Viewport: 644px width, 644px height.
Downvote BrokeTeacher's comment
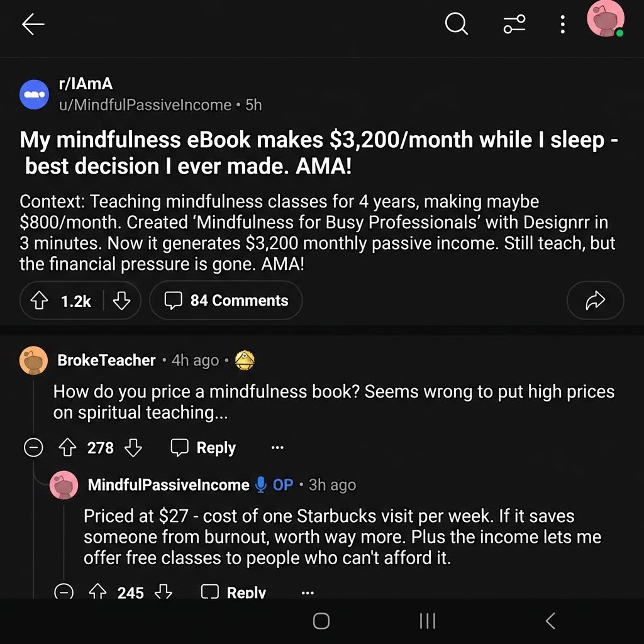coord(133,447)
